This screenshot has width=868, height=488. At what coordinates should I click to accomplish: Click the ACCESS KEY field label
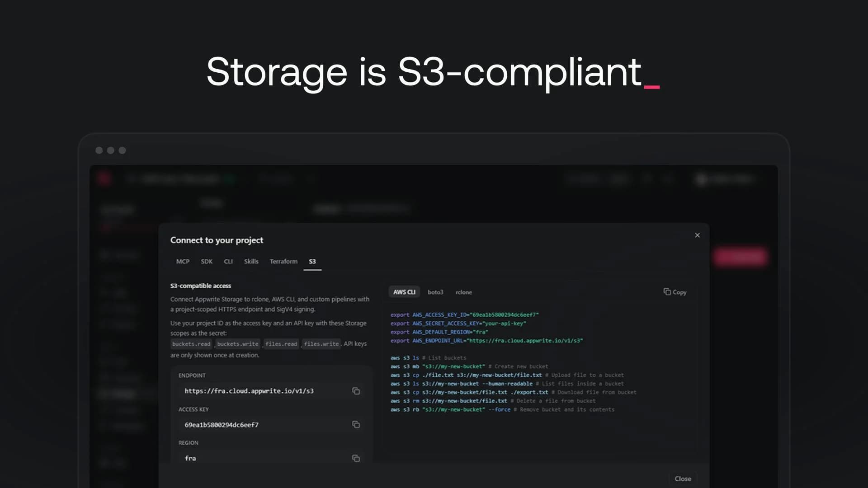tap(193, 409)
